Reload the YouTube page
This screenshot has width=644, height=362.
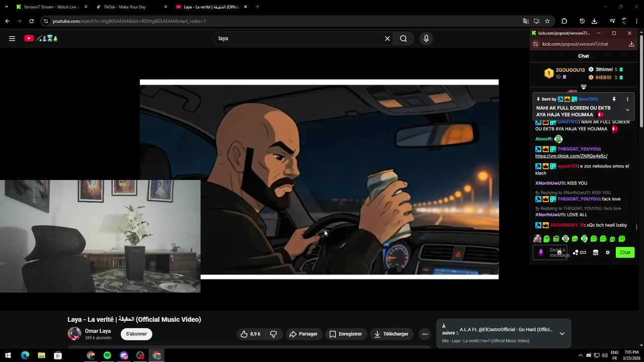pyautogui.click(x=31, y=21)
